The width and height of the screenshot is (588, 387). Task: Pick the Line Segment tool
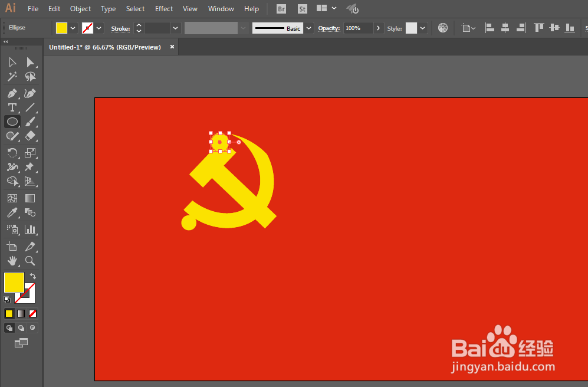coord(30,107)
